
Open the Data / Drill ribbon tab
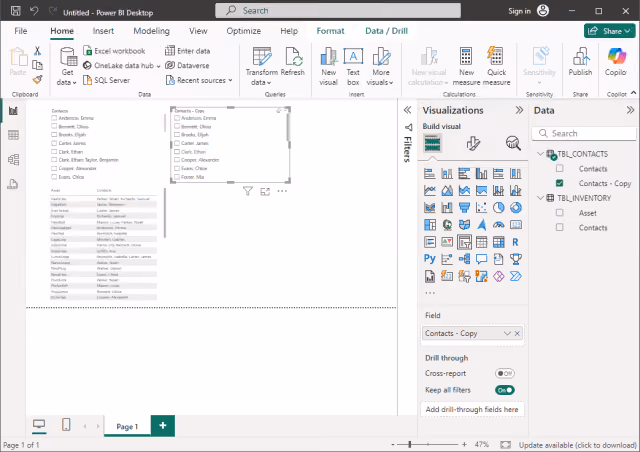pyautogui.click(x=386, y=31)
